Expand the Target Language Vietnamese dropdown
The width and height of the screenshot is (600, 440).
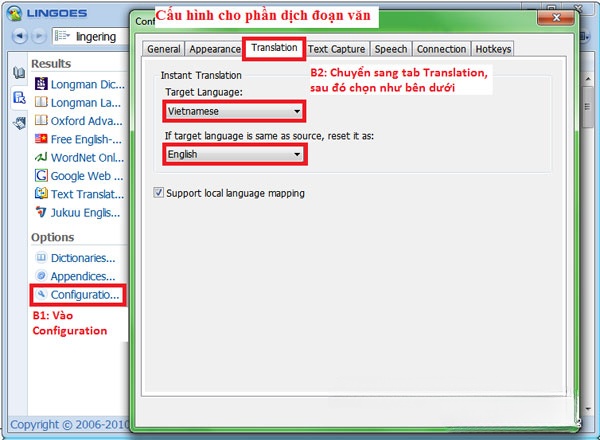pyautogui.click(x=234, y=111)
